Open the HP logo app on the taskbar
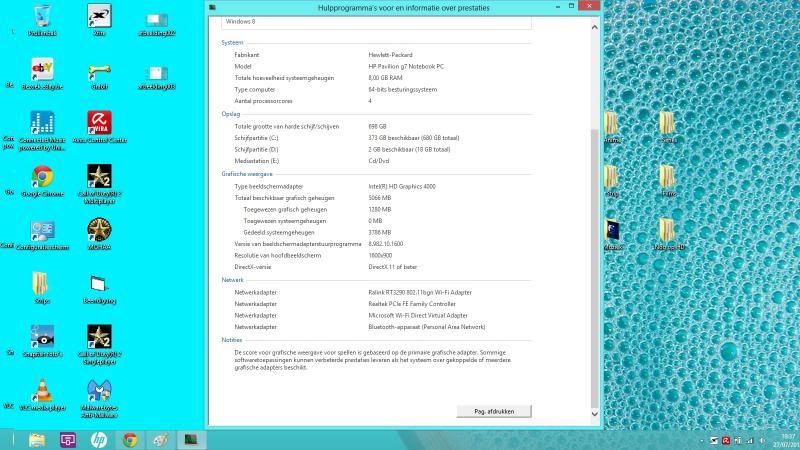This screenshot has height=450, width=800. pyautogui.click(x=99, y=440)
